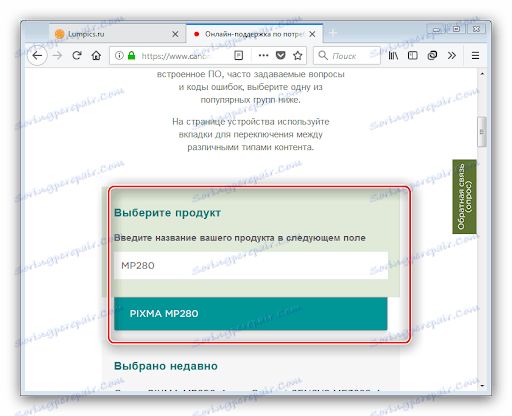
Task: Bookmark this page with the star
Action: tap(298, 55)
